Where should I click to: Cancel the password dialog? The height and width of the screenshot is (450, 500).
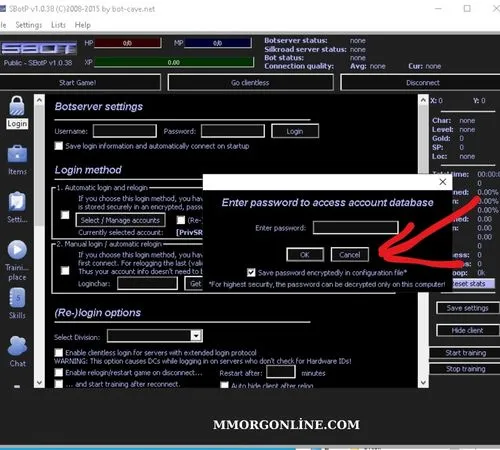click(x=350, y=255)
